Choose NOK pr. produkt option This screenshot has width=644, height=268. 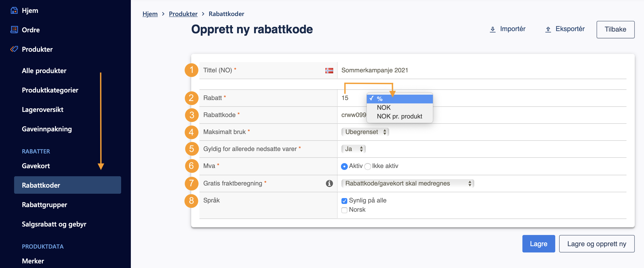point(400,116)
